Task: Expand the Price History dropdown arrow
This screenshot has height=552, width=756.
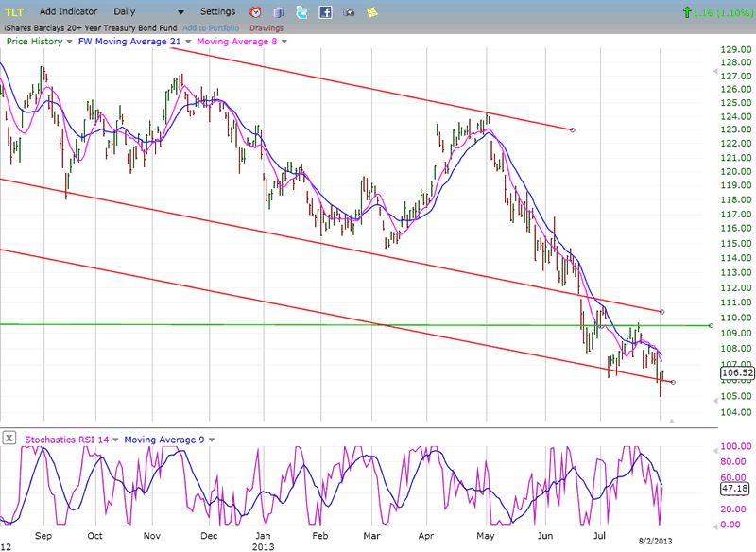Action: [70, 42]
